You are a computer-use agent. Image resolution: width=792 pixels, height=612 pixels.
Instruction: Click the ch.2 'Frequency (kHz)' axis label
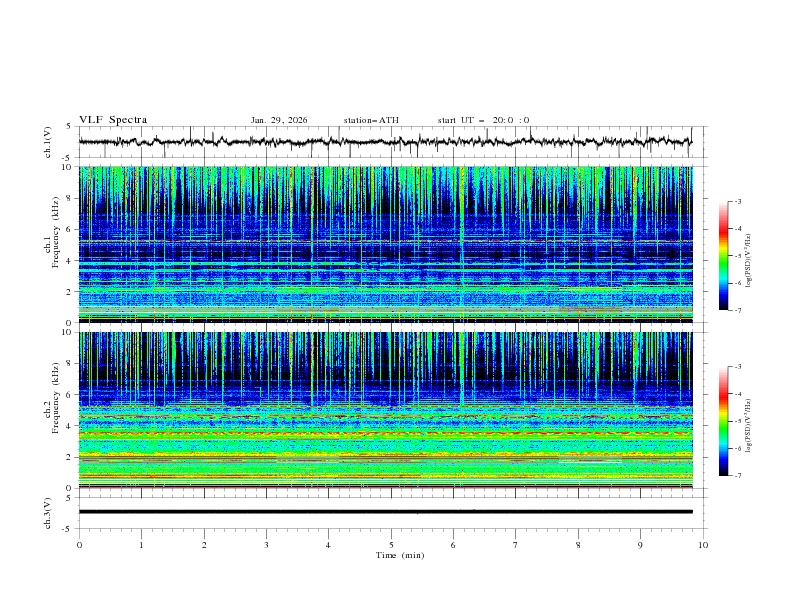56,397
